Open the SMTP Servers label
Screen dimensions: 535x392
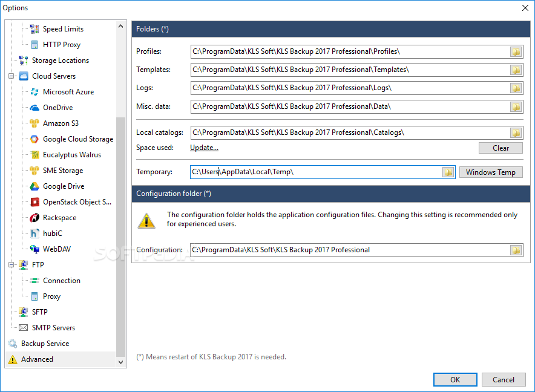click(x=54, y=327)
